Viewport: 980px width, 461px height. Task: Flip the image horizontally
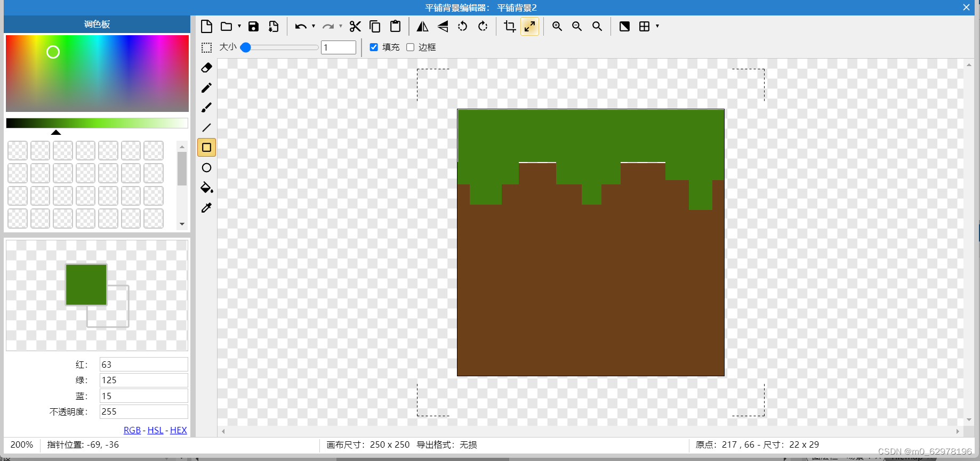click(422, 26)
